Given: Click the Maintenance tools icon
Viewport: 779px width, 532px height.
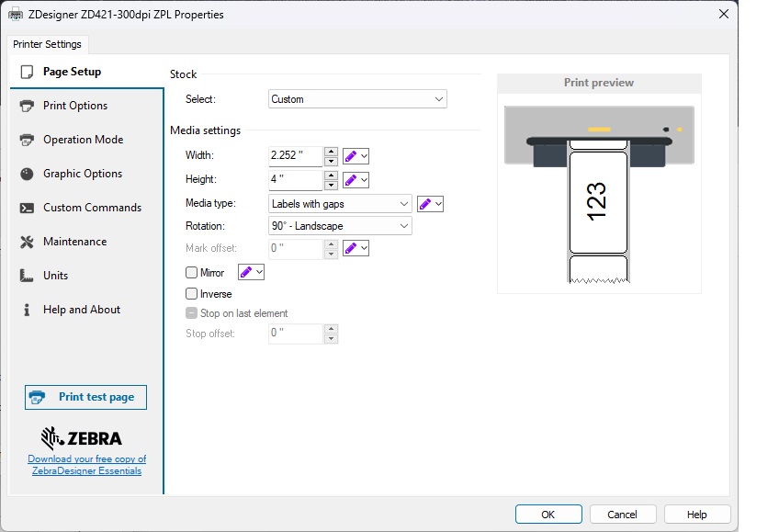Looking at the screenshot, I should point(27,242).
